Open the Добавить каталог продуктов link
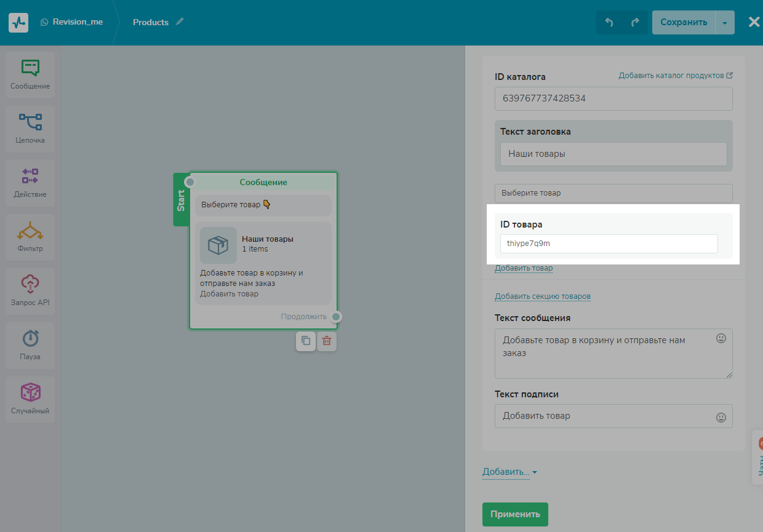The image size is (763, 532). coord(675,76)
